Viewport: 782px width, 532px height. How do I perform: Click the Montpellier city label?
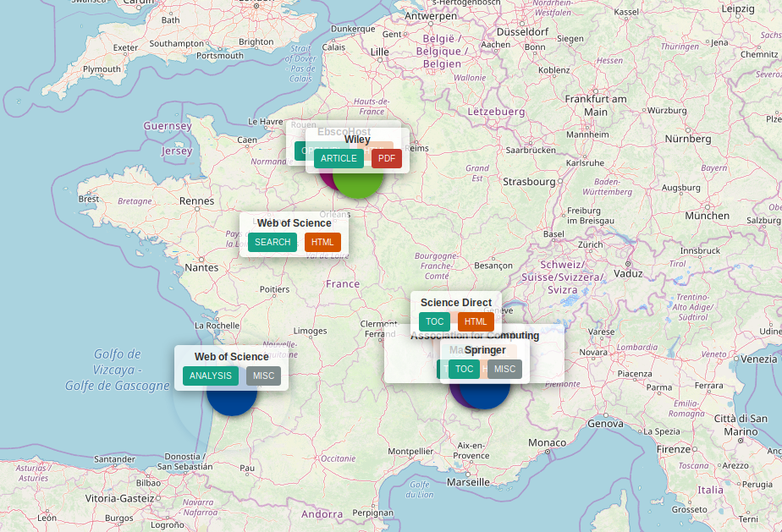[410, 452]
